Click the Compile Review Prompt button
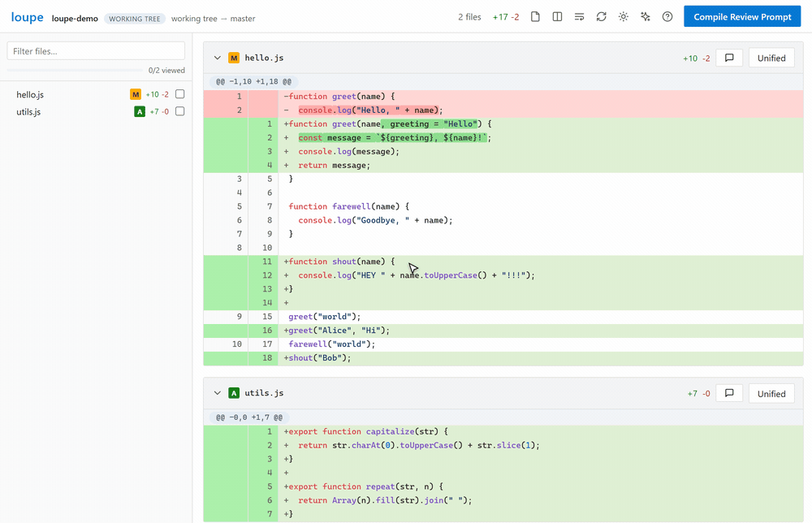This screenshot has height=523, width=812. click(x=742, y=16)
